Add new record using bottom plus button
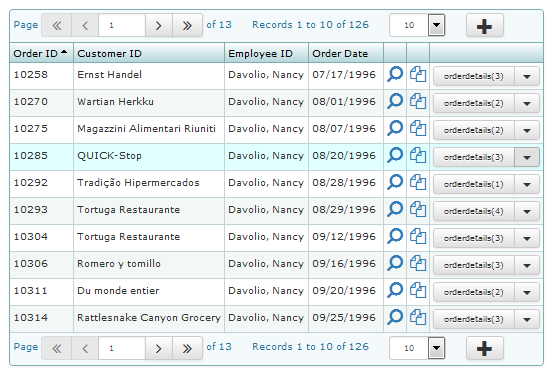The height and width of the screenshot is (375, 555). [x=485, y=348]
